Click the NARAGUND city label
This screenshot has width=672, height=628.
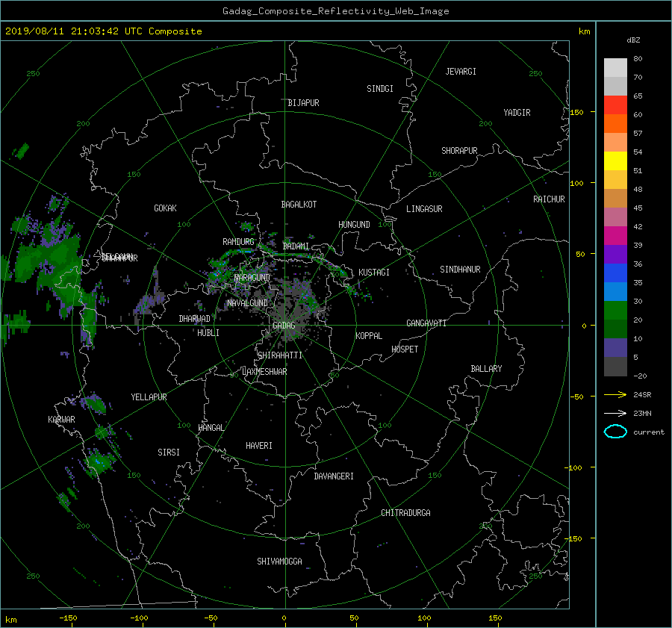252,278
